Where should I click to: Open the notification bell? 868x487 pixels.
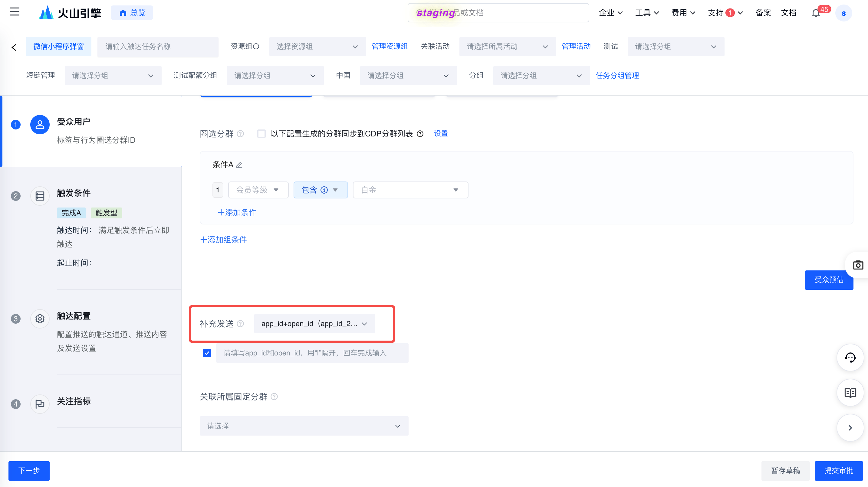pos(815,13)
